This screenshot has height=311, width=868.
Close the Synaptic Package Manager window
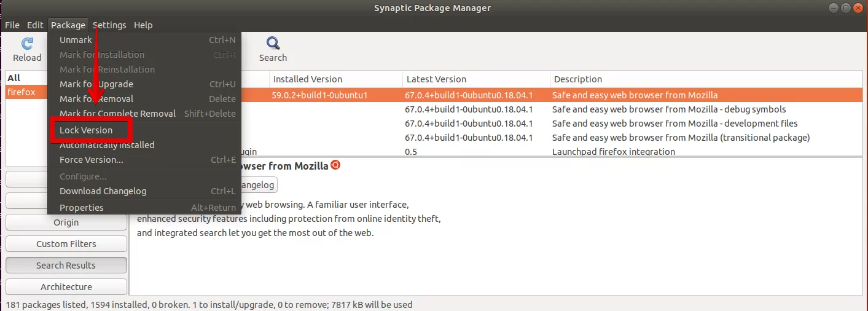(858, 8)
